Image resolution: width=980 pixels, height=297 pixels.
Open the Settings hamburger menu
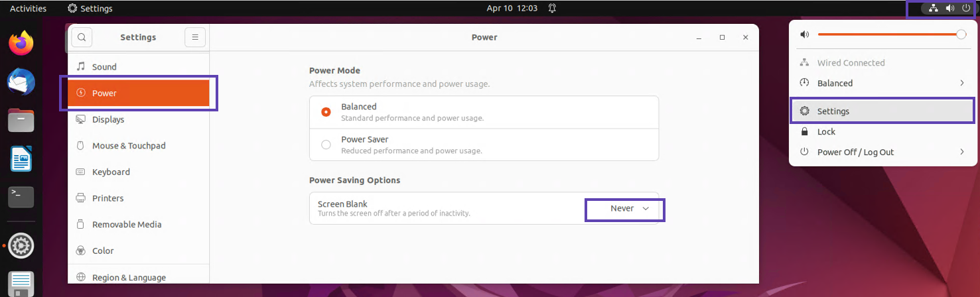[195, 38]
